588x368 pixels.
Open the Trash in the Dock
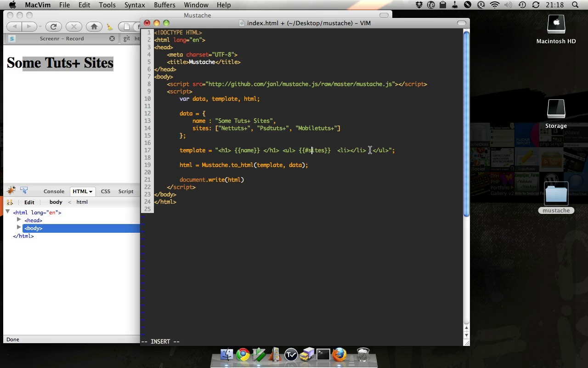click(x=363, y=355)
